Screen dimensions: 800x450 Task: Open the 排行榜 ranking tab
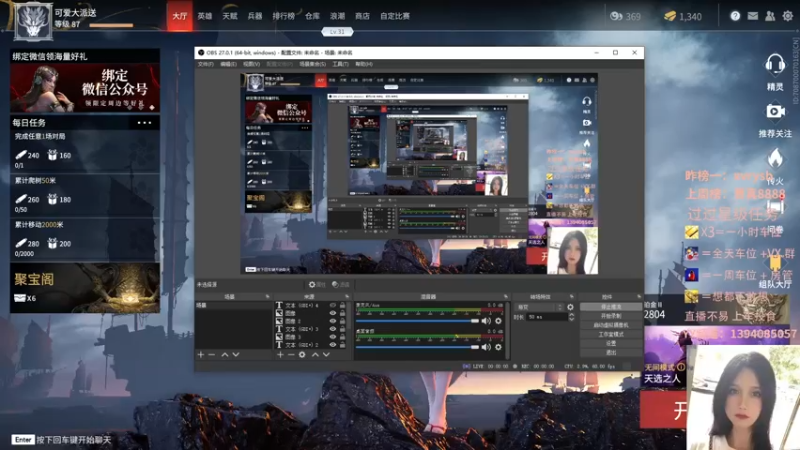[283, 16]
